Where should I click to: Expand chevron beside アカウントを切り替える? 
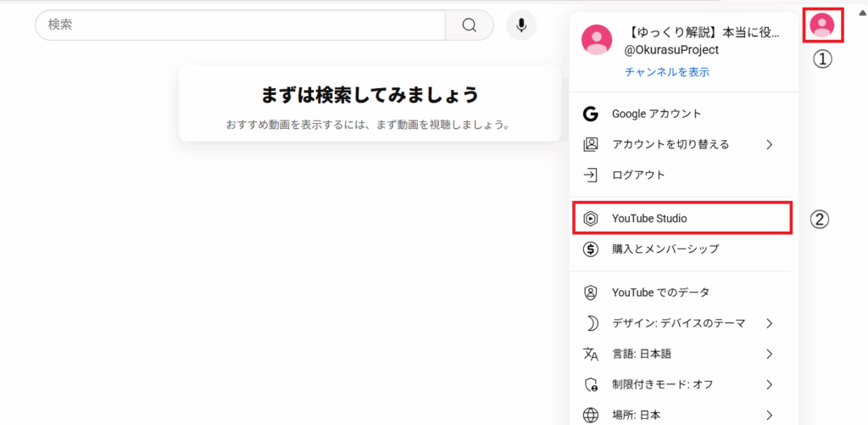[769, 144]
